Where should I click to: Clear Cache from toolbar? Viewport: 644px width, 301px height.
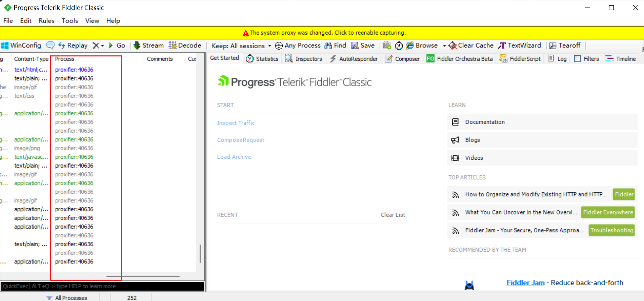[x=471, y=45]
